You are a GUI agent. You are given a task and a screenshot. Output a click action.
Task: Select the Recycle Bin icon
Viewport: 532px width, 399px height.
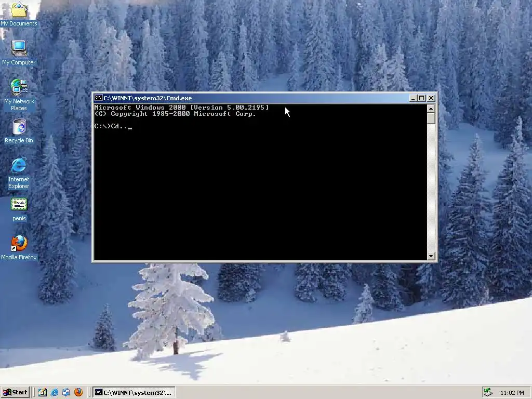(x=19, y=130)
